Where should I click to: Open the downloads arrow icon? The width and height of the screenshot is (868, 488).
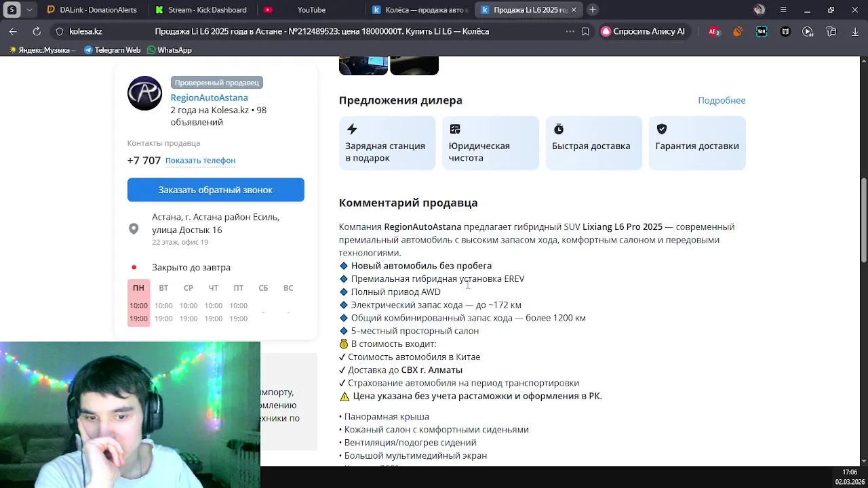click(x=855, y=31)
